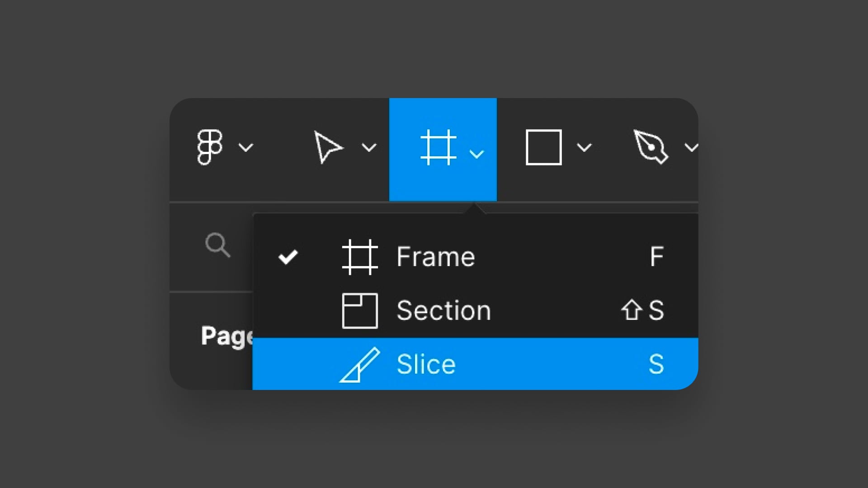Screen dimensions: 868x488
Task: Expand the shape tools chevron
Action: [585, 148]
